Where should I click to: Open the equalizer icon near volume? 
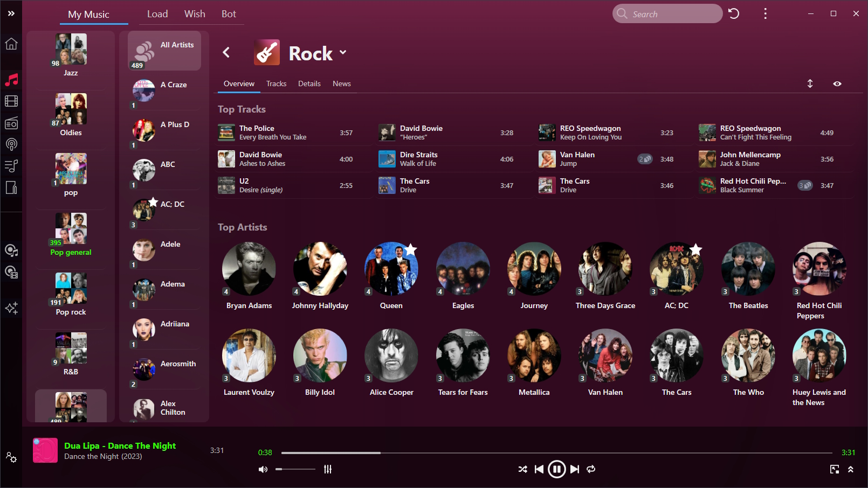(x=328, y=469)
